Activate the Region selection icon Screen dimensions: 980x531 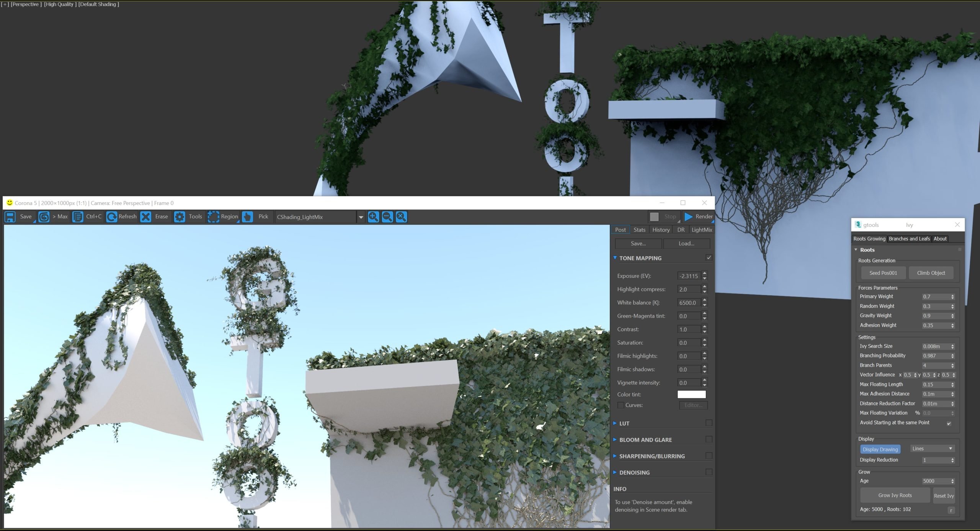pos(213,217)
